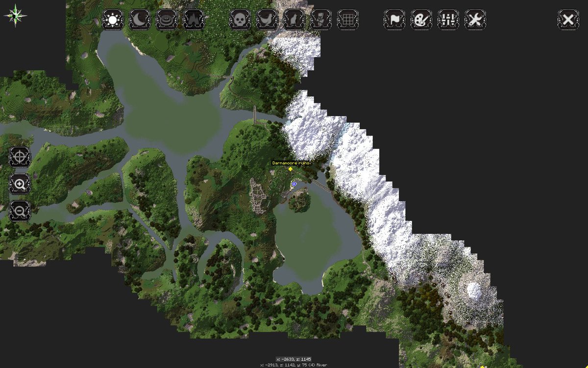Switch map to night view (moon icon)

pyautogui.click(x=140, y=20)
